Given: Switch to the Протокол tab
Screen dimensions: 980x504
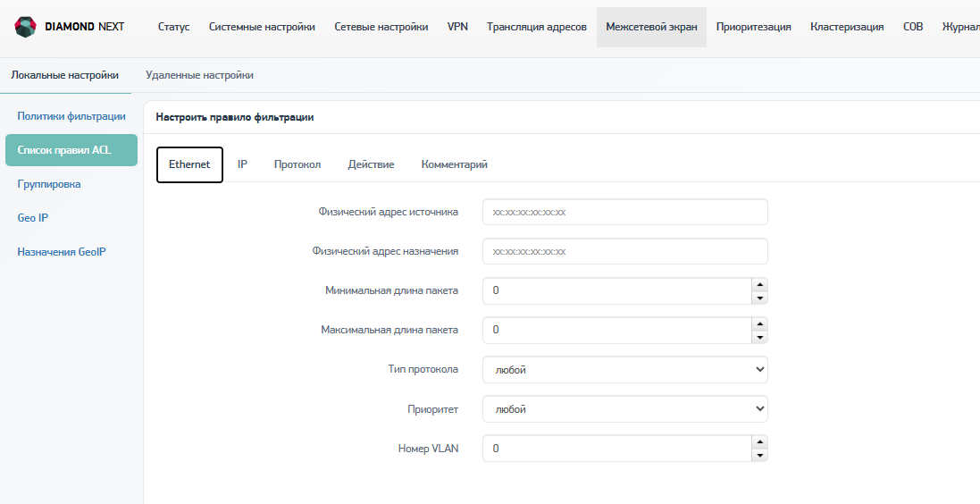Looking at the screenshot, I should [297, 164].
